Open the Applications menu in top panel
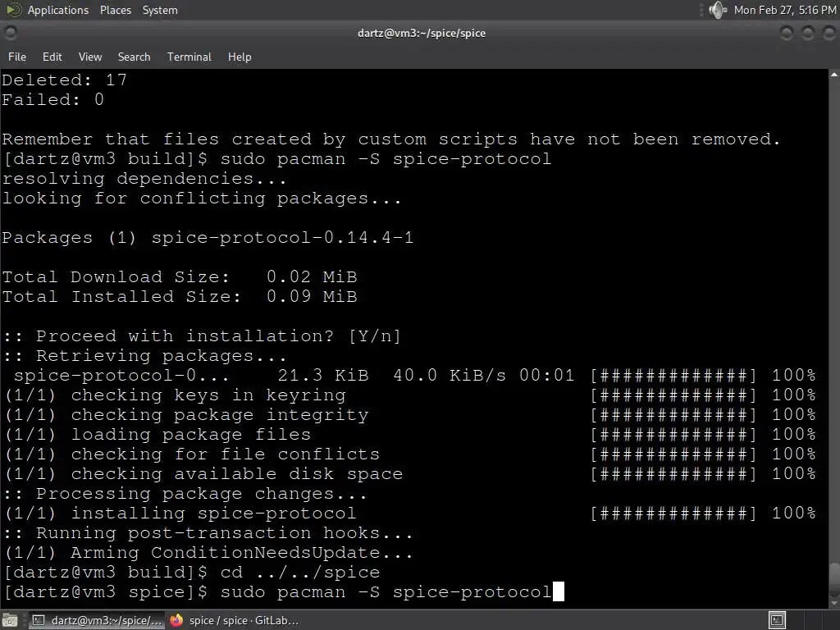The height and width of the screenshot is (630, 840). point(58,10)
